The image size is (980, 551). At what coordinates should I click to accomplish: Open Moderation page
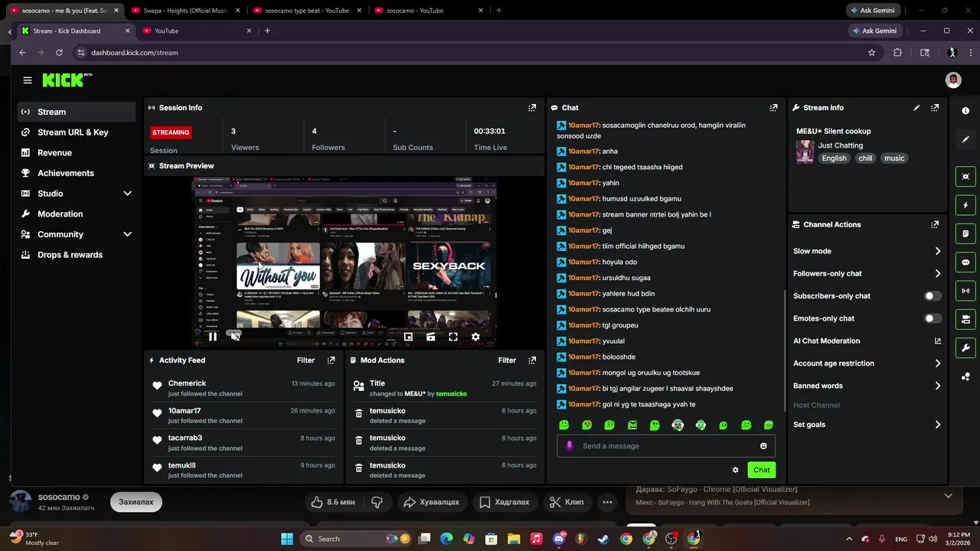coord(77,214)
